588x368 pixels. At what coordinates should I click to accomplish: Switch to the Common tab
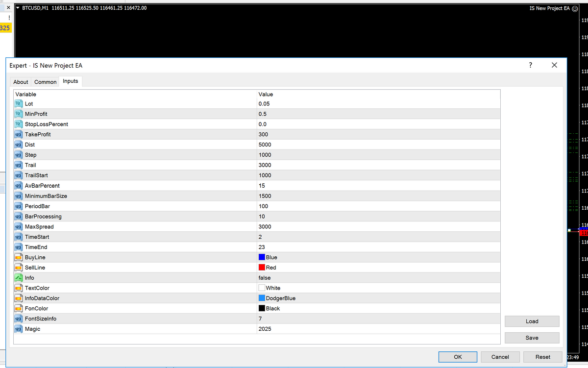coord(46,82)
